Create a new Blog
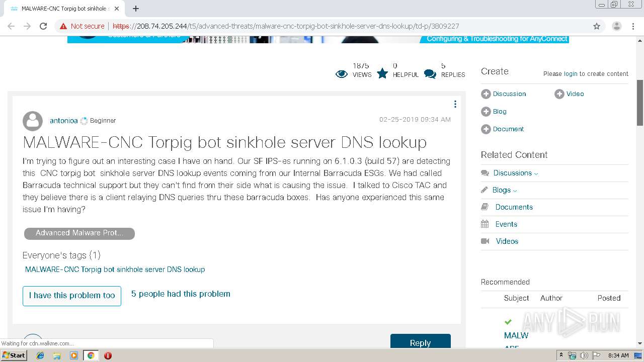The height and width of the screenshot is (362, 644). [x=500, y=112]
